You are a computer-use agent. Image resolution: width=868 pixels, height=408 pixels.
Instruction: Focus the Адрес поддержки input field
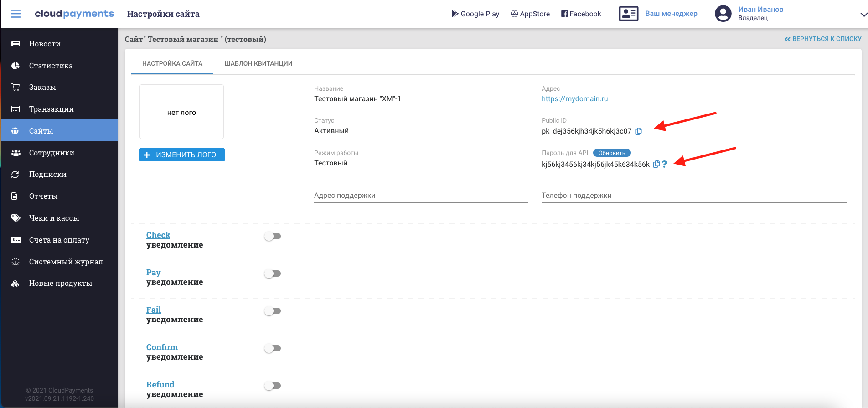tap(421, 196)
